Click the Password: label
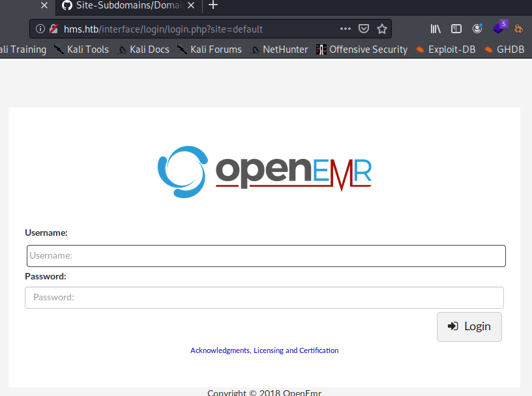 [46, 276]
